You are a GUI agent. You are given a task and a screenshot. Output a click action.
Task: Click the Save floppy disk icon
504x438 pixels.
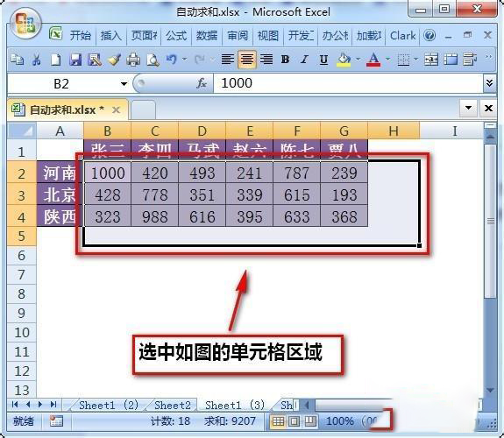75,60
